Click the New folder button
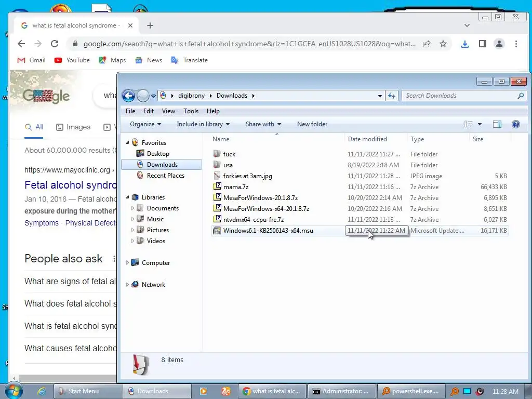The width and height of the screenshot is (532, 399). 312,124
